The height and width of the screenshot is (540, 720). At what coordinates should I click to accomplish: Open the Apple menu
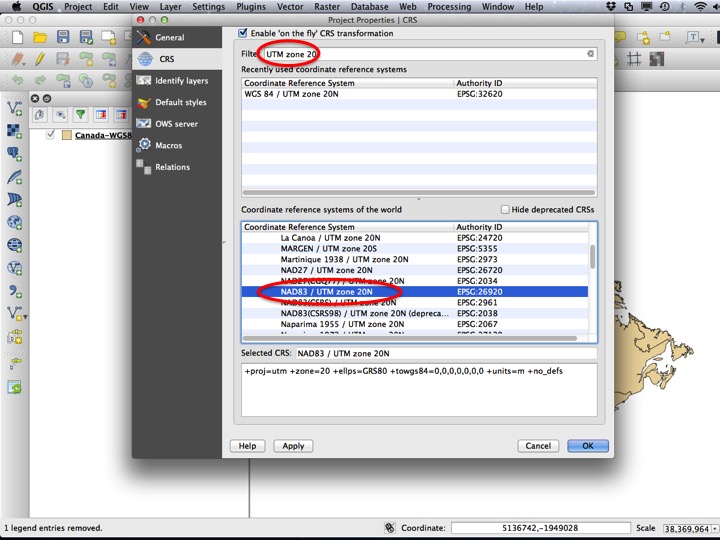click(16, 6)
